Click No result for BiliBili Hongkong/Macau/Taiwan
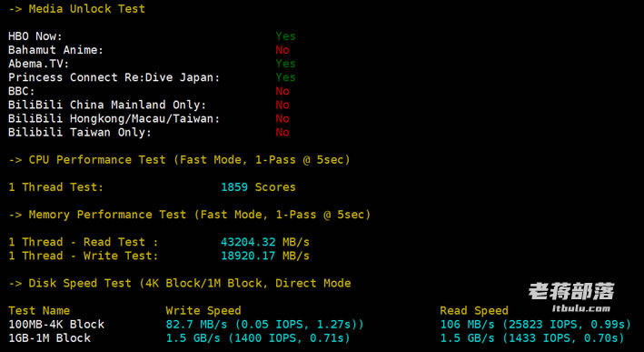This screenshot has height=352, width=644. [x=282, y=118]
